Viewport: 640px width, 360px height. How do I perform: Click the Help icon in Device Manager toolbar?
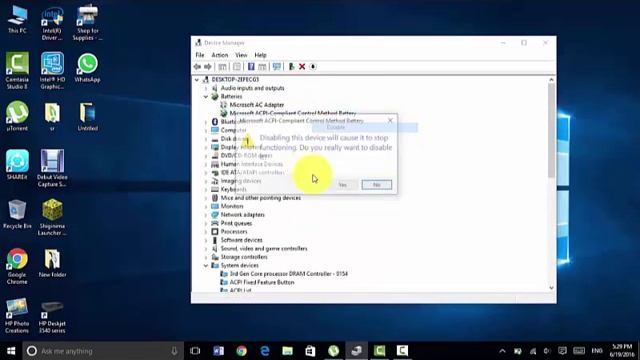(x=251, y=67)
